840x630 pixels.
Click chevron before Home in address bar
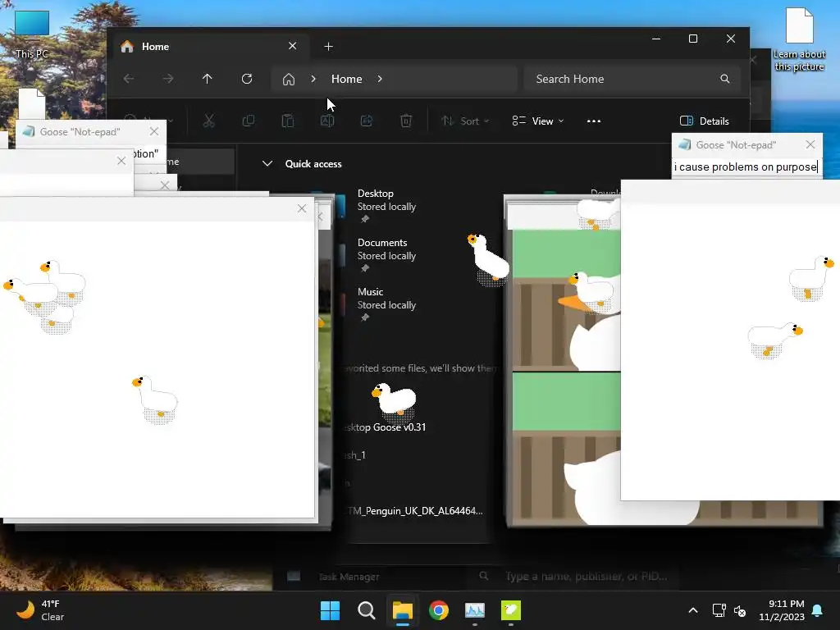[x=313, y=79]
